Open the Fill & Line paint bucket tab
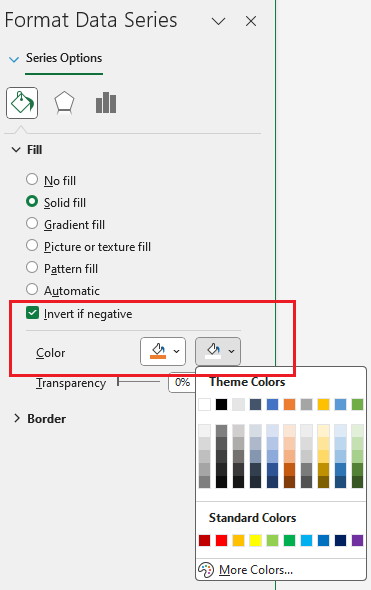371x590 pixels. (22, 103)
